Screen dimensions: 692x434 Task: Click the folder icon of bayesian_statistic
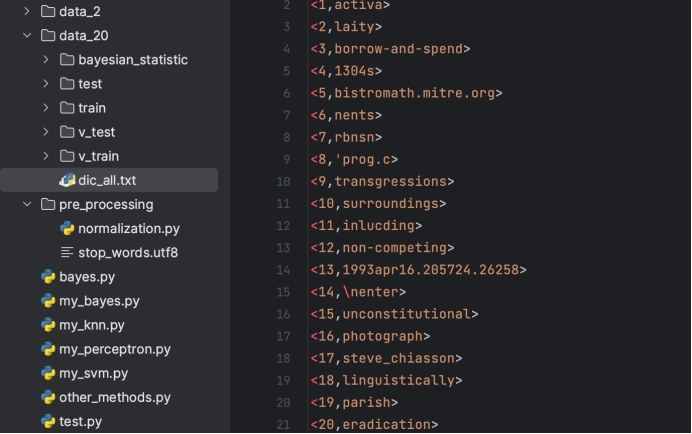[x=67, y=60]
